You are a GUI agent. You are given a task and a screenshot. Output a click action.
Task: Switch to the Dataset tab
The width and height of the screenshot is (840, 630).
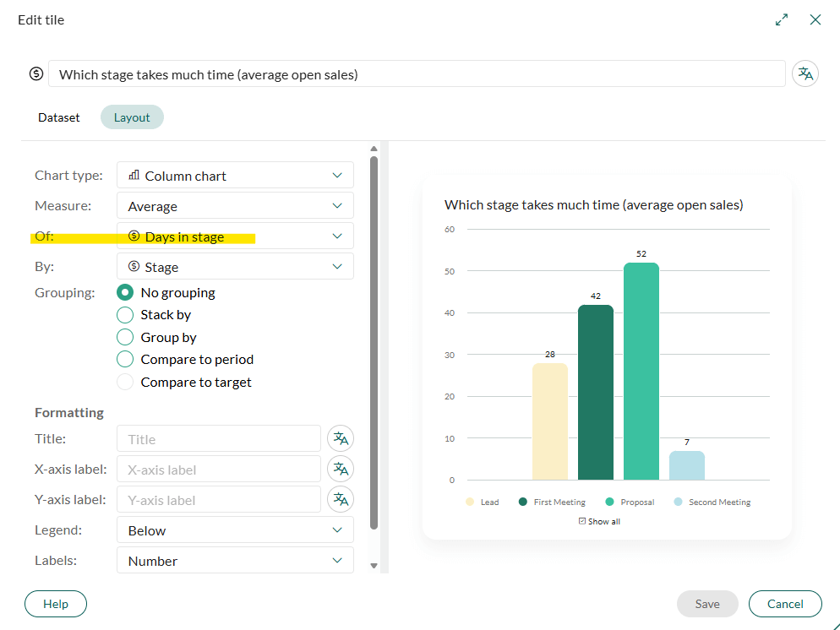click(x=58, y=117)
